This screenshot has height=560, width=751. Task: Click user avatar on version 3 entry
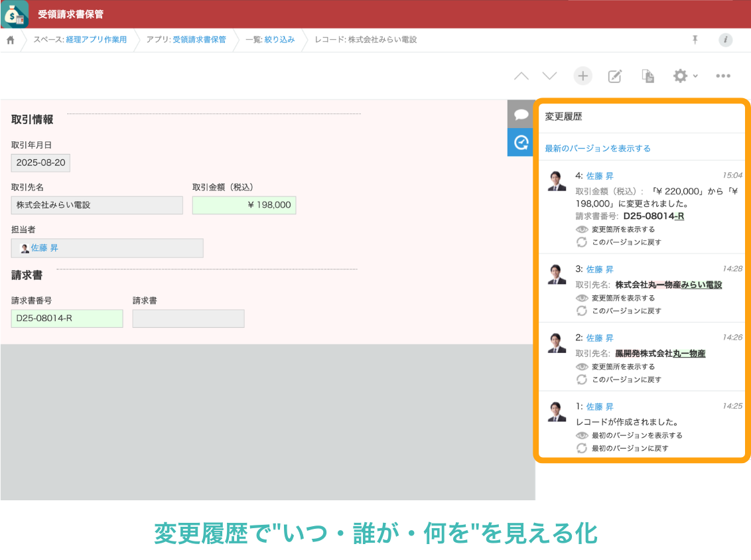(557, 275)
